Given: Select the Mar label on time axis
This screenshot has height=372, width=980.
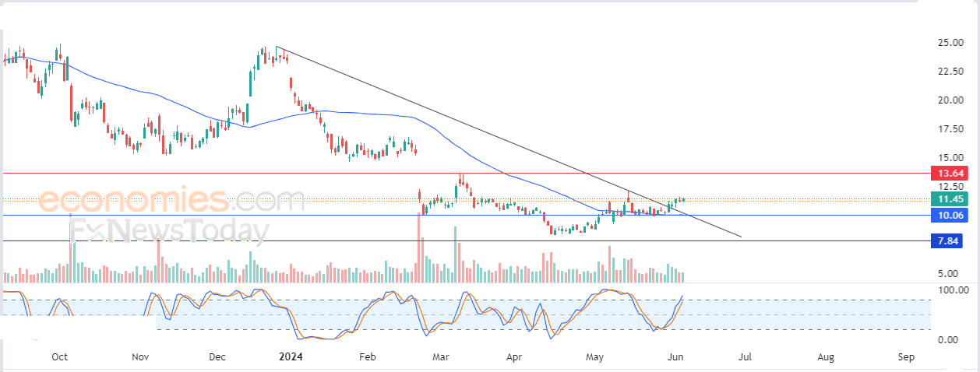Looking at the screenshot, I should click(441, 357).
